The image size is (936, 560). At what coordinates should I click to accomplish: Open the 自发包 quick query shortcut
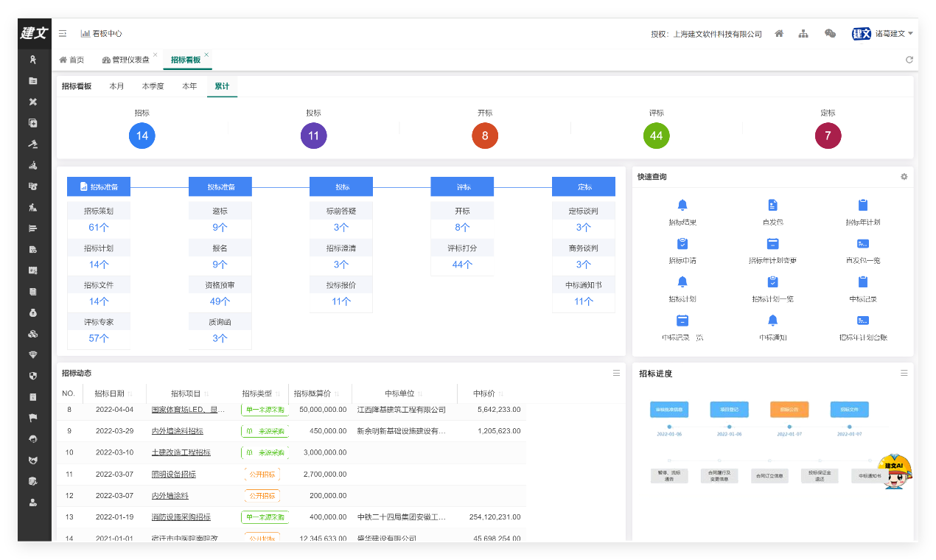[772, 205]
